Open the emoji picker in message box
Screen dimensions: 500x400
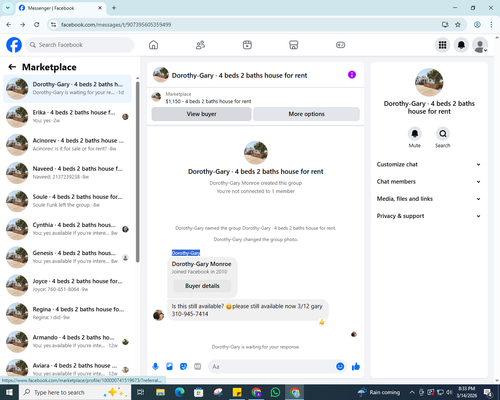pyautogui.click(x=340, y=367)
